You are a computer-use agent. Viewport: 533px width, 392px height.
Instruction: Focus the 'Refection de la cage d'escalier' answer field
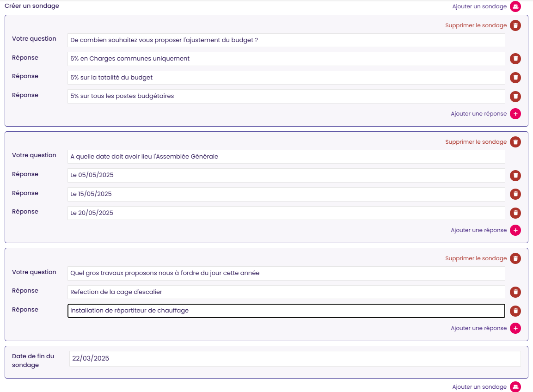[x=286, y=292]
